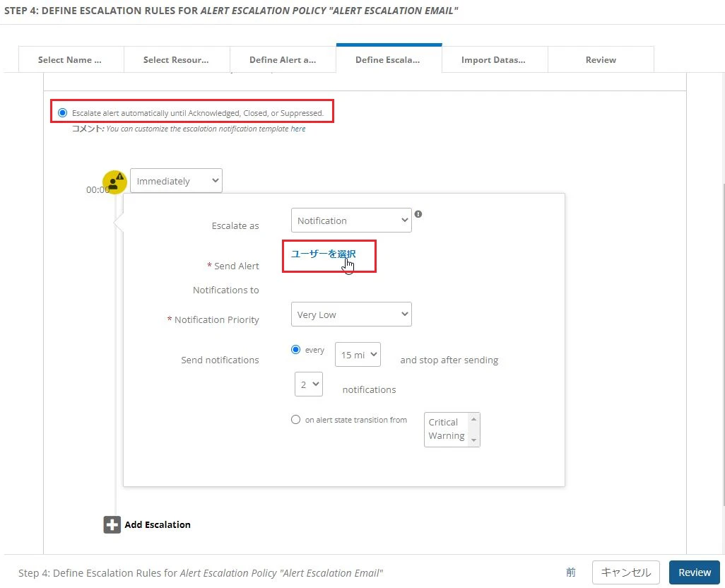725x588 pixels.
Task: Switch to the Review tab
Action: tap(601, 59)
